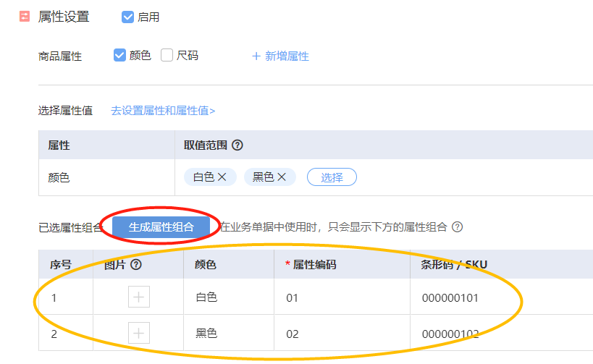Enable the 尺码 attribute checkbox
This screenshot has width=593, height=364.
pos(167,55)
